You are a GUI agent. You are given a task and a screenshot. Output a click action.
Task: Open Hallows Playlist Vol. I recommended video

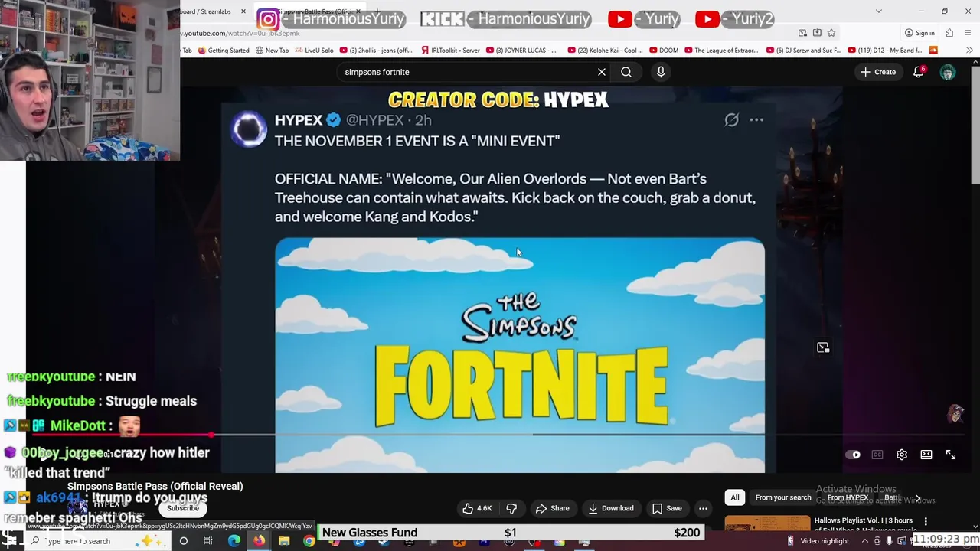click(x=864, y=525)
